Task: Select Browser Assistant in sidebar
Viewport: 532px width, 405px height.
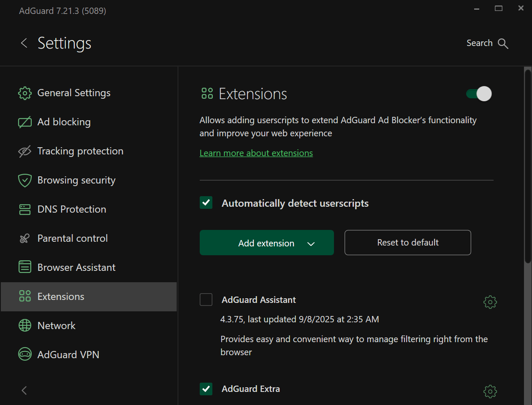Action: click(x=89, y=268)
